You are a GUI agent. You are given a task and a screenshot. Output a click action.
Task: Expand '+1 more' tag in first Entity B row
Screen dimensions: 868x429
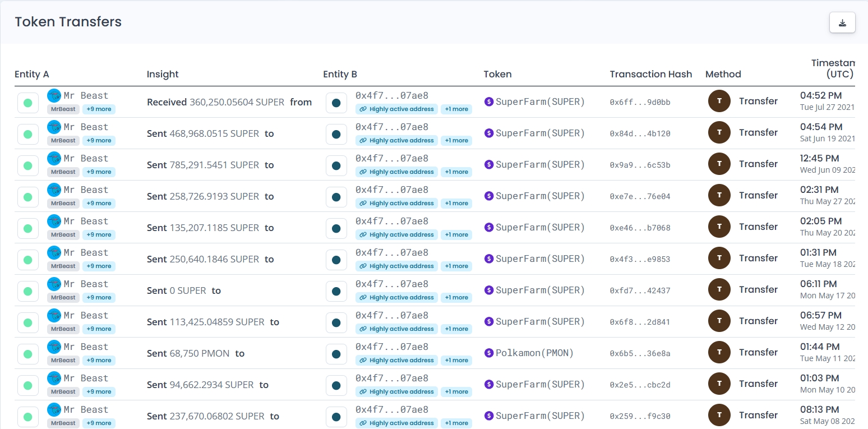pos(456,109)
